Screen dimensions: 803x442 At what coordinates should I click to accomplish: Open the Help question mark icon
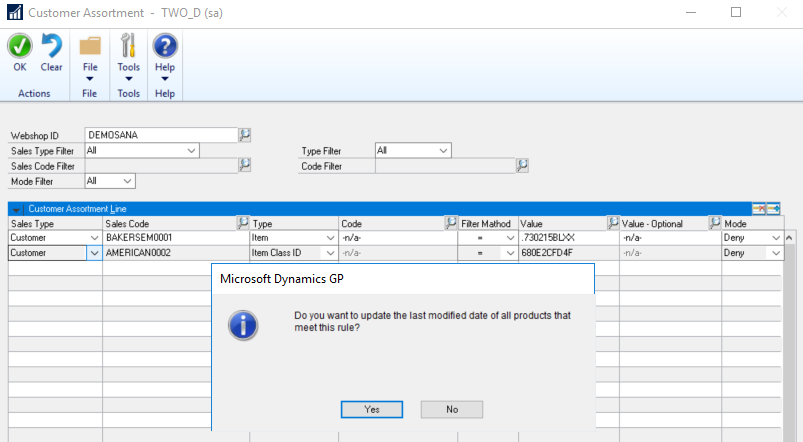[x=165, y=46]
